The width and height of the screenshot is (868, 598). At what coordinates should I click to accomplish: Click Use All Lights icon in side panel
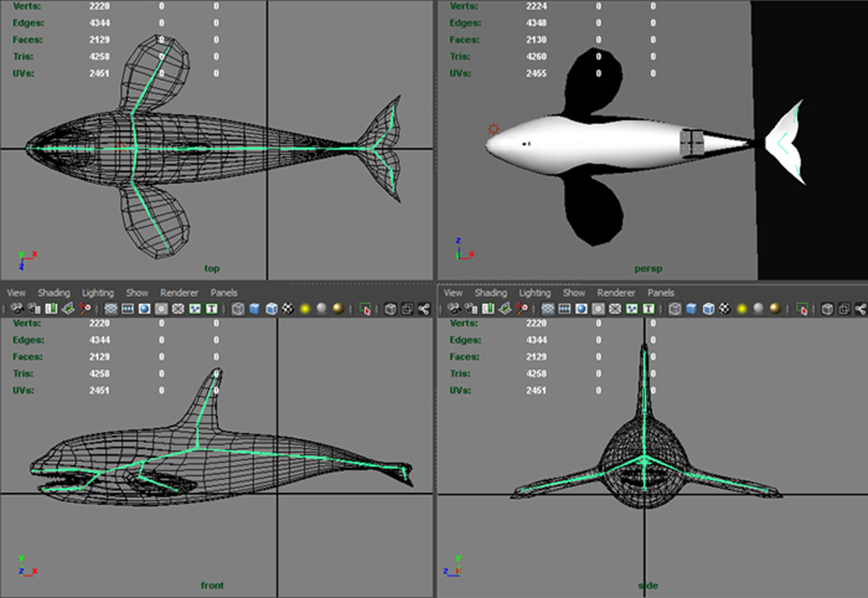pos(742,309)
